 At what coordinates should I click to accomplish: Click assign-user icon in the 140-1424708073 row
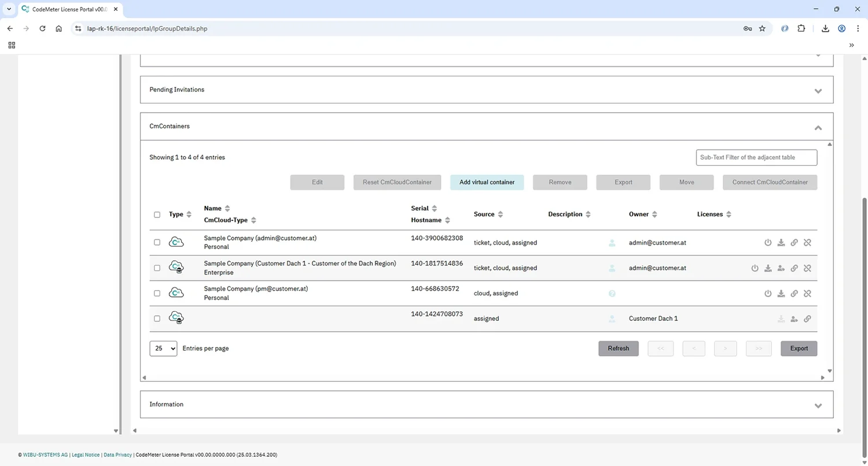point(794,319)
